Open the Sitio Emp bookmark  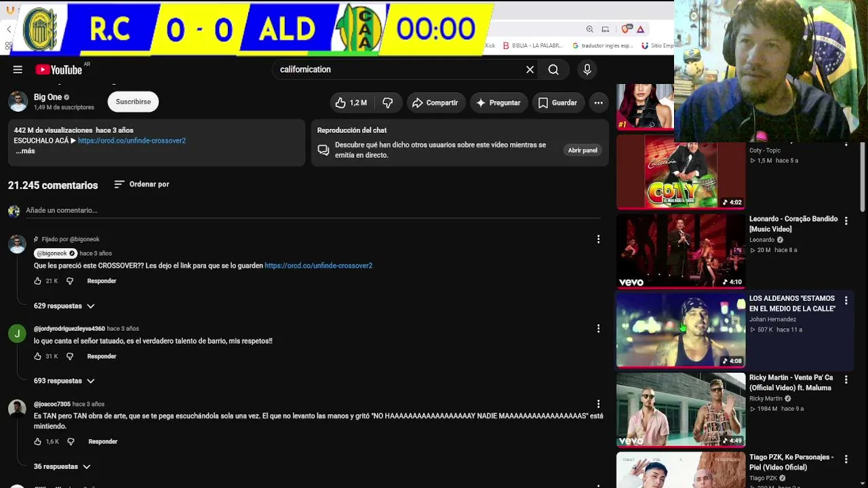coord(658,45)
